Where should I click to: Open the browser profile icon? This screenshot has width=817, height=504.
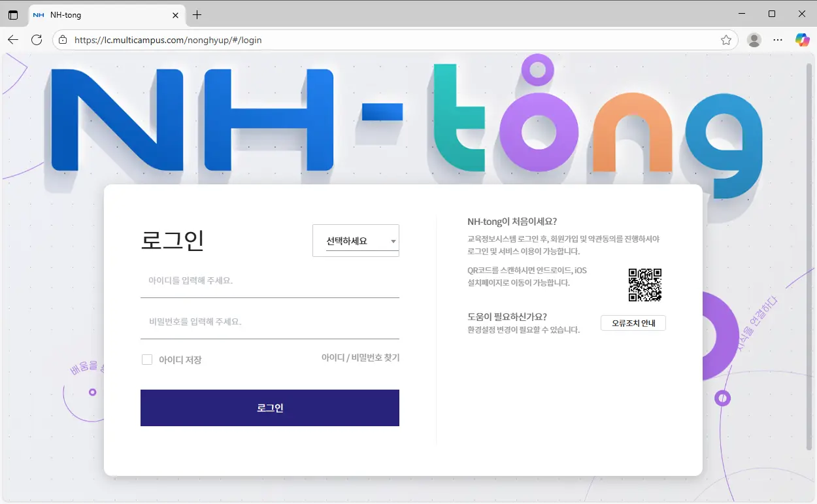pos(754,40)
